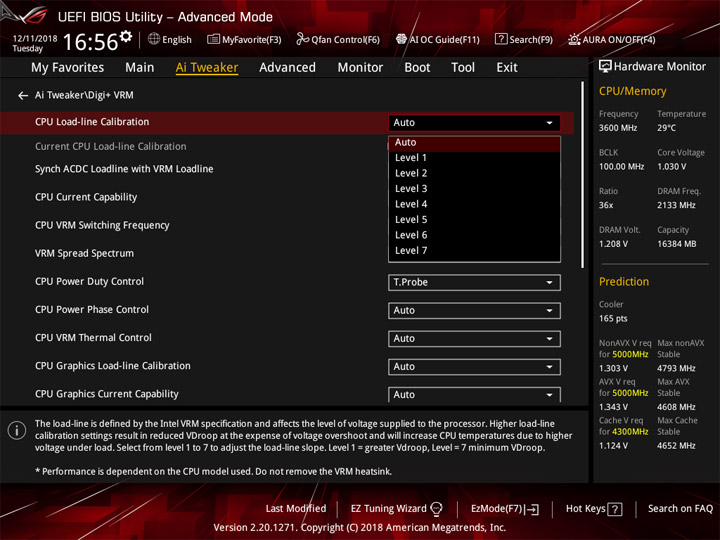Select CPU Current Capability setting
The height and width of the screenshot is (540, 720).
tap(86, 197)
